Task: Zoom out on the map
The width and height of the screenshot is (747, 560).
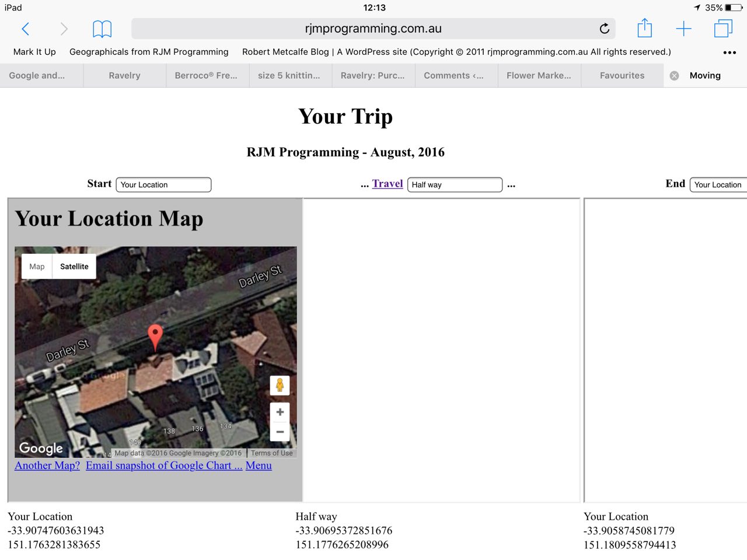Action: (280, 432)
